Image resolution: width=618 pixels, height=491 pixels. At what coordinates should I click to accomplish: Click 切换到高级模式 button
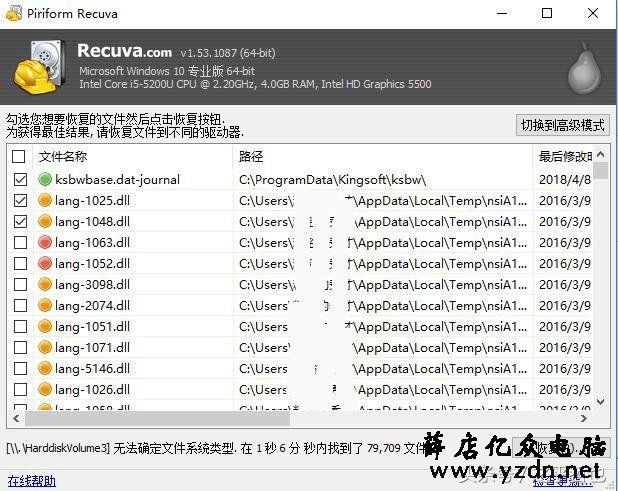tap(562, 125)
